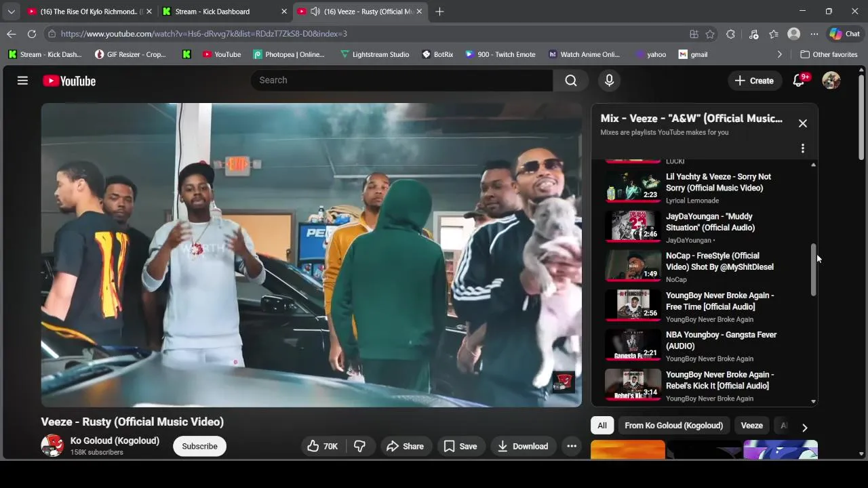Open the split screen icon in address bar
The width and height of the screenshot is (868, 488).
tap(694, 34)
